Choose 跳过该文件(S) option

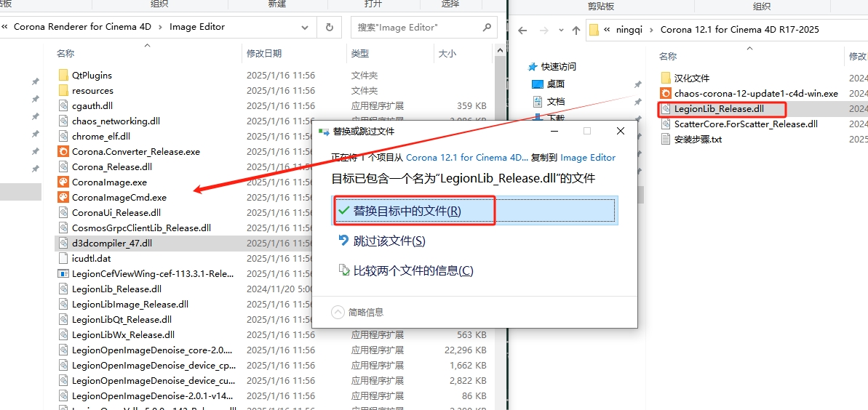389,241
